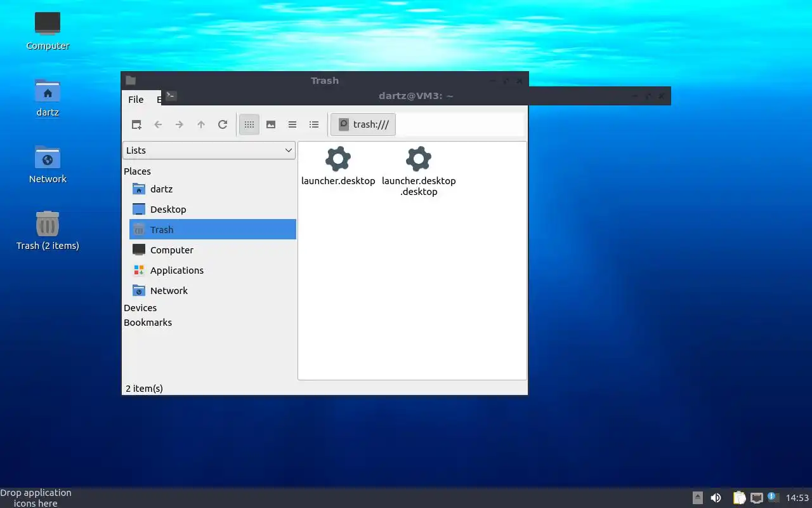Go back in file manager history
This screenshot has height=508, width=812.
point(158,124)
